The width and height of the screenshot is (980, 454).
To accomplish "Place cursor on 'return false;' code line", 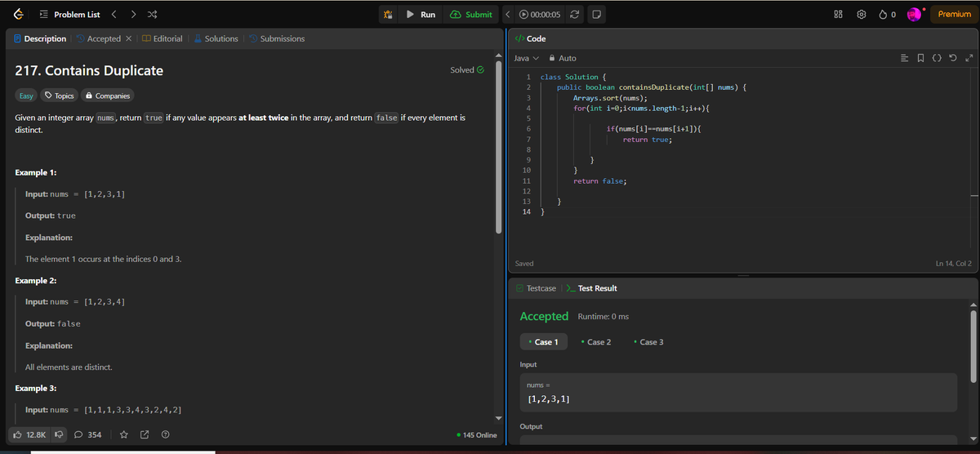I will pyautogui.click(x=599, y=180).
